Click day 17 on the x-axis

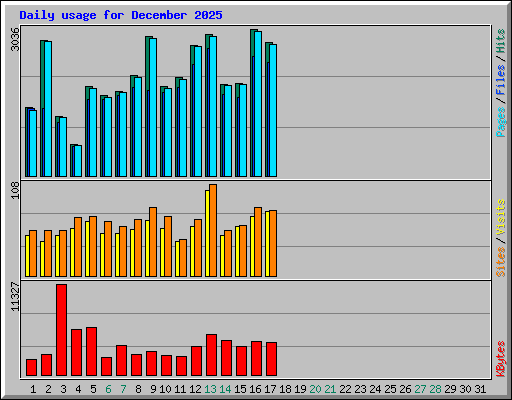tap(270, 389)
